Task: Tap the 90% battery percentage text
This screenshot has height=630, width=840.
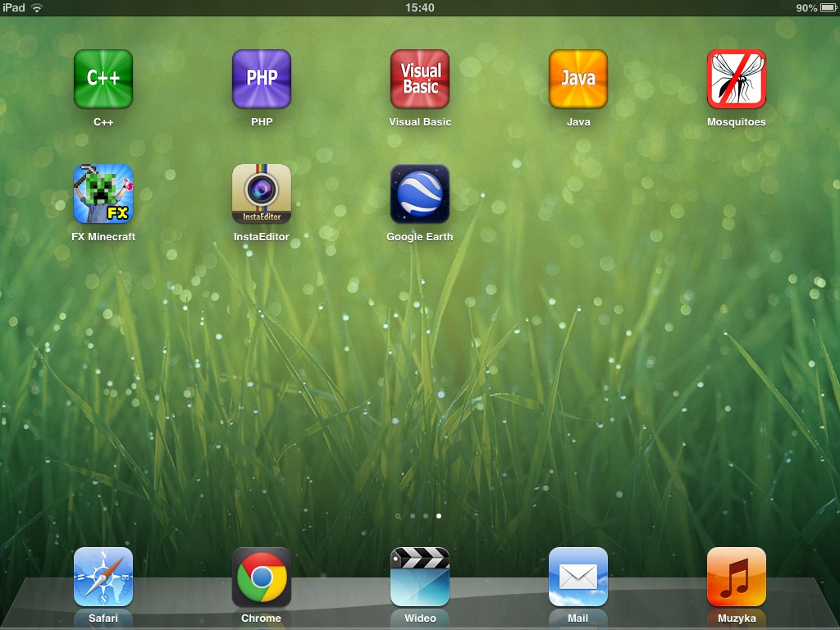Action: [806, 8]
